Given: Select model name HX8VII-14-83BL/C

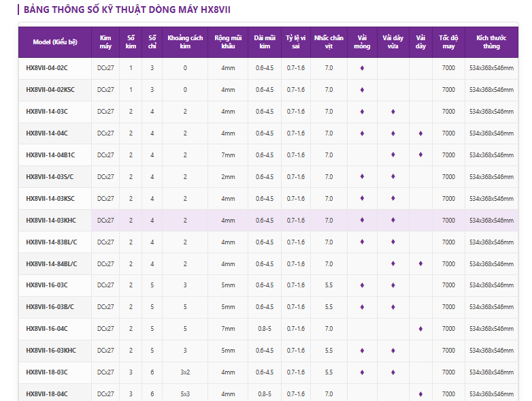Looking at the screenshot, I should point(52,242).
